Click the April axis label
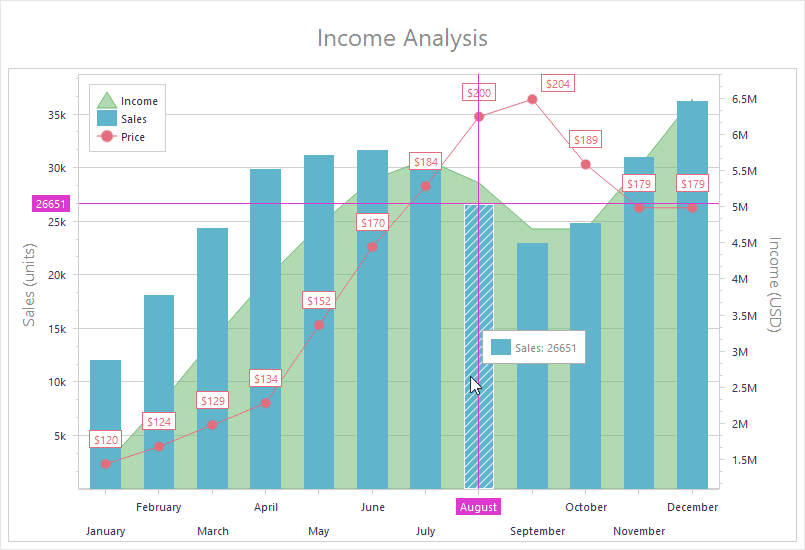Screen dimensions: 805x550 (266, 507)
